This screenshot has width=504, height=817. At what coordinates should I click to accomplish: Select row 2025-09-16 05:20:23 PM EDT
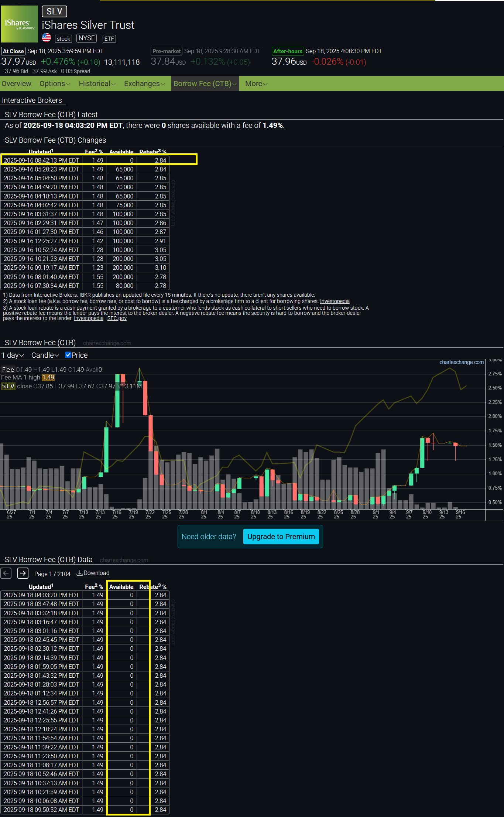point(85,169)
